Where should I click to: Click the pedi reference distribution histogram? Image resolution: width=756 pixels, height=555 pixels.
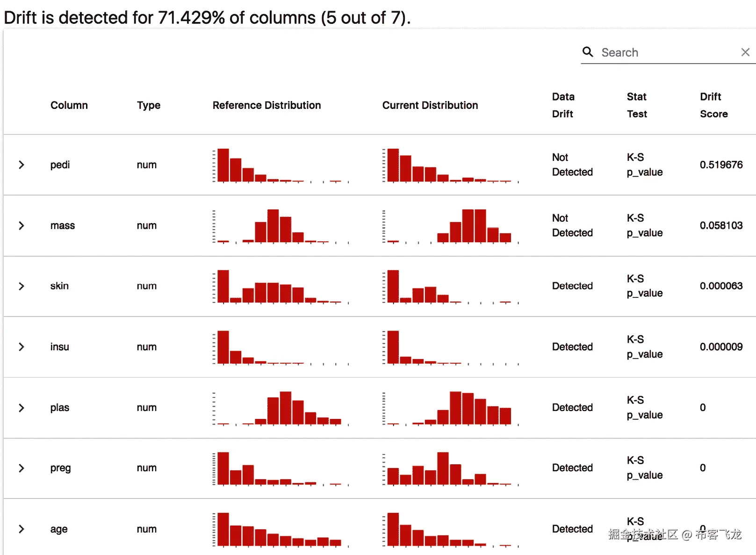(281, 166)
